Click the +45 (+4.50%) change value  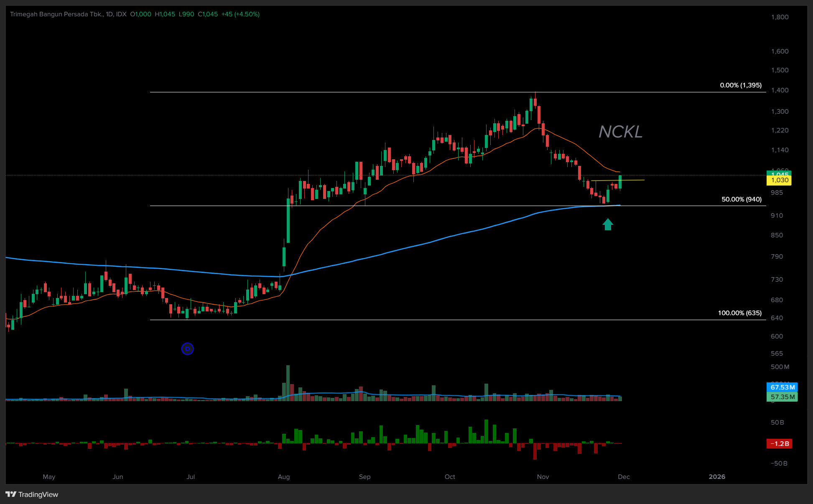click(240, 14)
